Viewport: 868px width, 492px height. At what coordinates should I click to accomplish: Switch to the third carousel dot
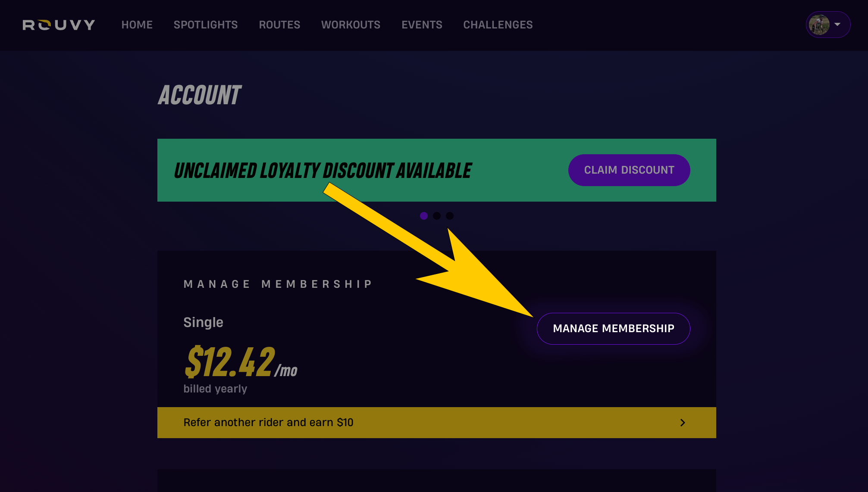[x=450, y=216]
